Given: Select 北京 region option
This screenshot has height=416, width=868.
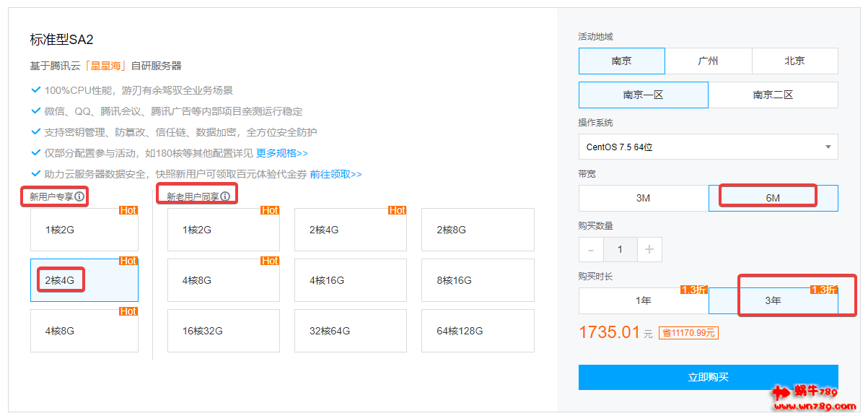Looking at the screenshot, I should 794,61.
